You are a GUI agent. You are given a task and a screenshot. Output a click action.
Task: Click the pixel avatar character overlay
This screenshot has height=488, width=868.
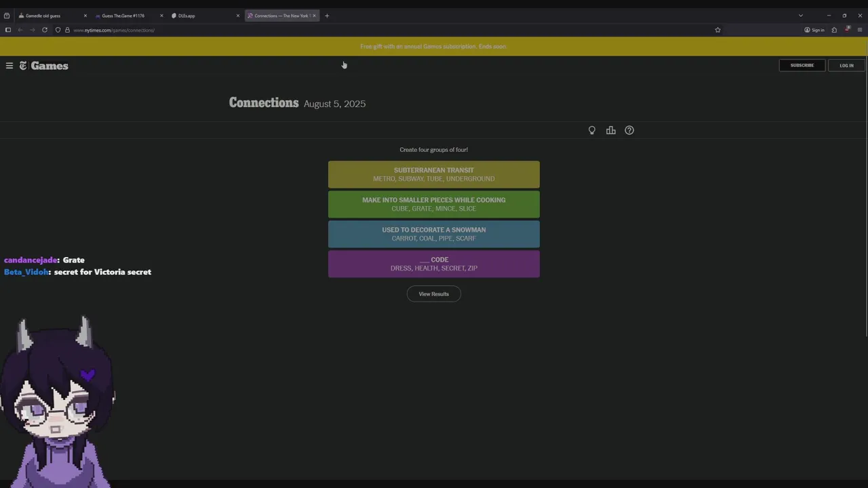(58, 402)
